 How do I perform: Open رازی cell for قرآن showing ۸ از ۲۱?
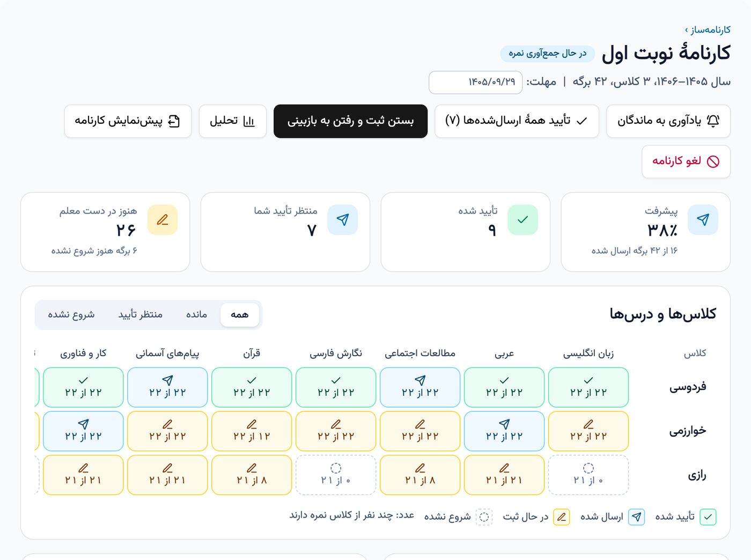[x=252, y=475]
